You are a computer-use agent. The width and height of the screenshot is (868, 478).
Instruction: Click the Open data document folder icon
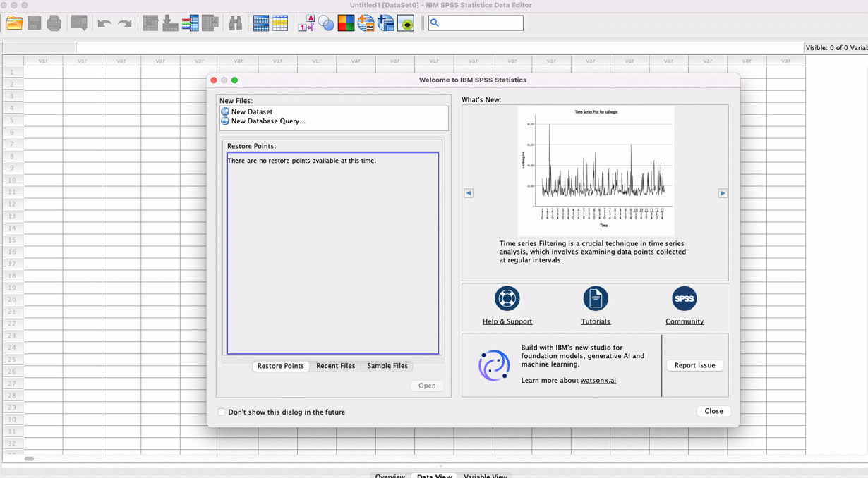[x=15, y=23]
